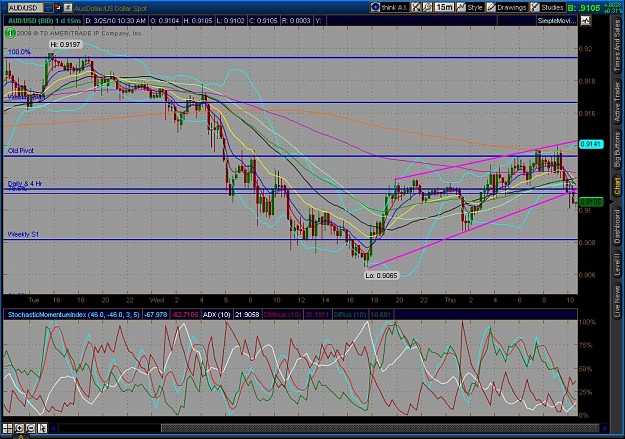This screenshot has width=625, height=439.
Task: Open the Level II side tab
Action: pyautogui.click(x=617, y=264)
